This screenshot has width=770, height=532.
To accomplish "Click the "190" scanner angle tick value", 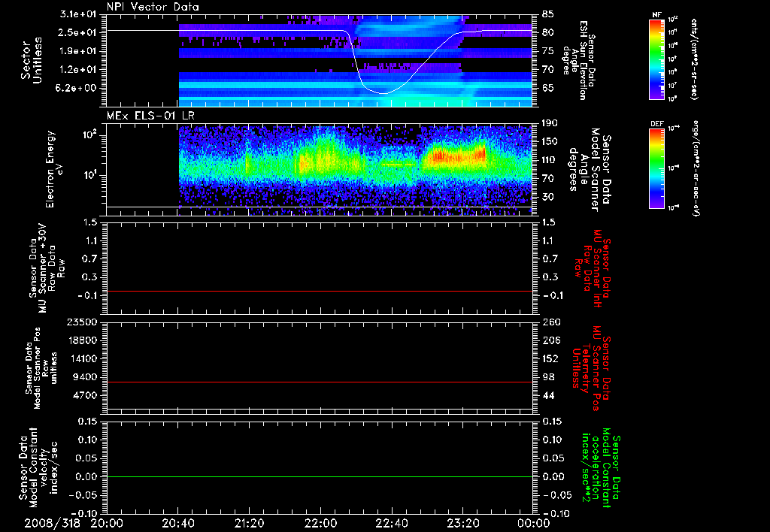I will coord(550,123).
